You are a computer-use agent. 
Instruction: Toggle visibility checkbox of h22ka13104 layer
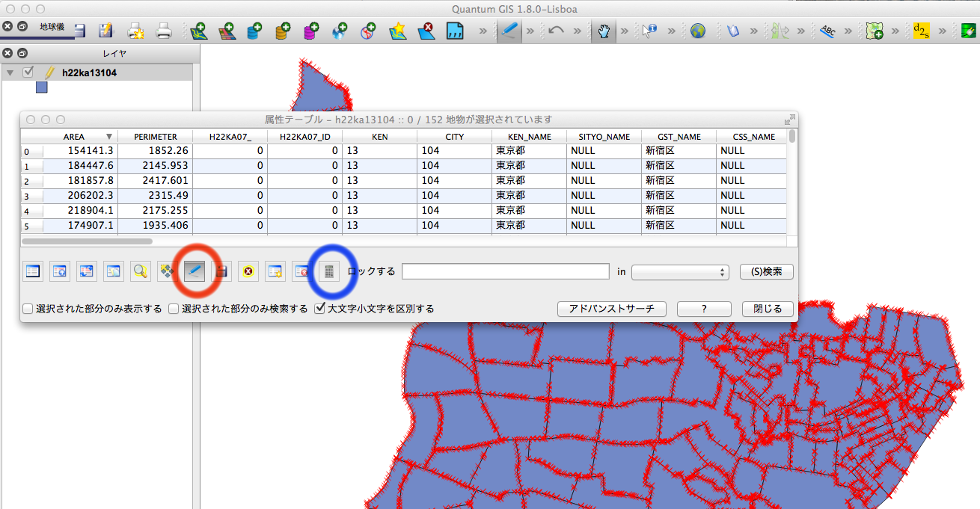click(29, 73)
